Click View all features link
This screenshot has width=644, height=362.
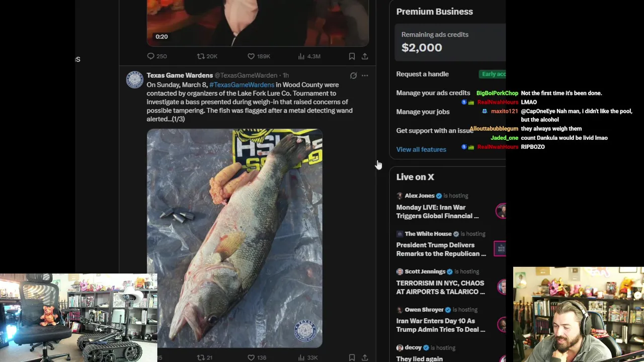click(x=421, y=149)
